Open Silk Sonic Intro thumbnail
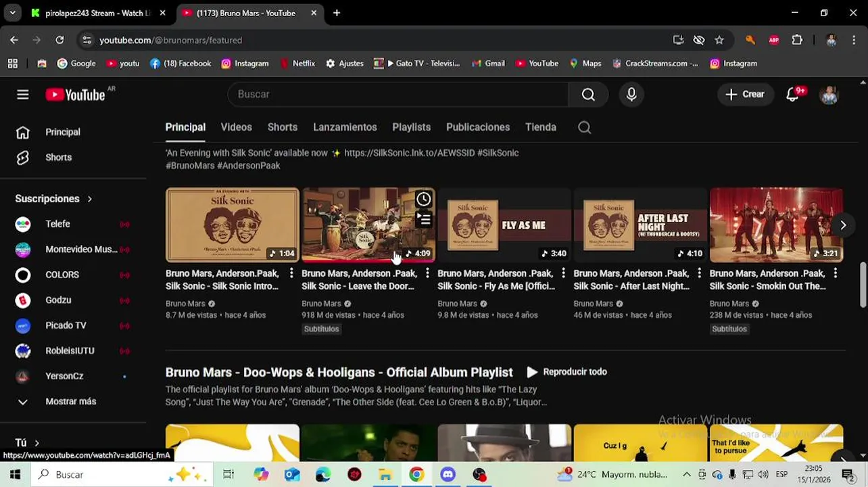The width and height of the screenshot is (868, 487). 233,225
